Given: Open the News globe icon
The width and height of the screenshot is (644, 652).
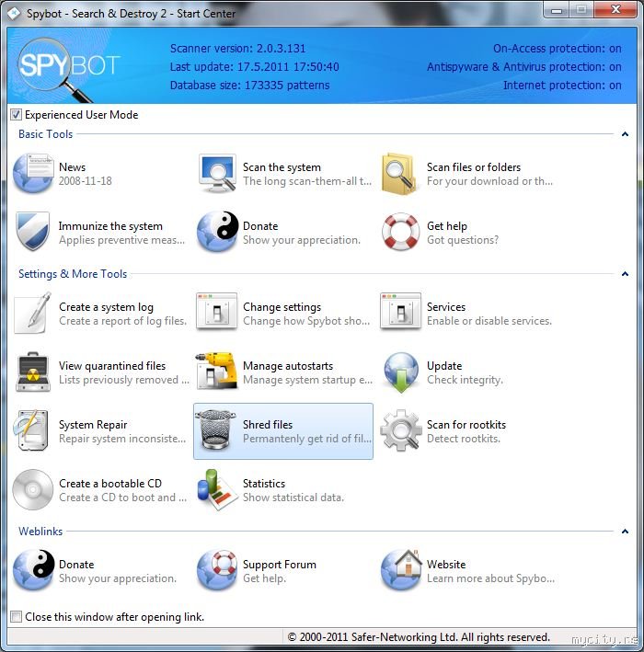Looking at the screenshot, I should point(33,173).
